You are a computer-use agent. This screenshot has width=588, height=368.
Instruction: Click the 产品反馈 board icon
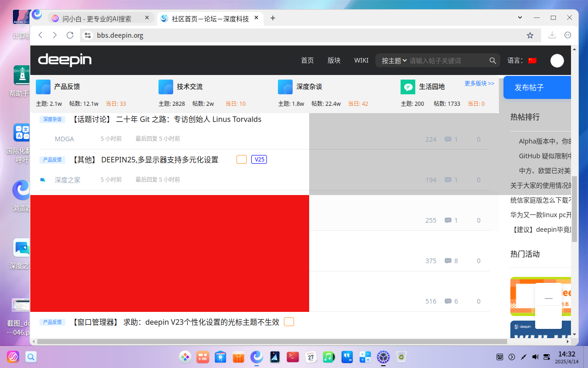click(x=43, y=87)
